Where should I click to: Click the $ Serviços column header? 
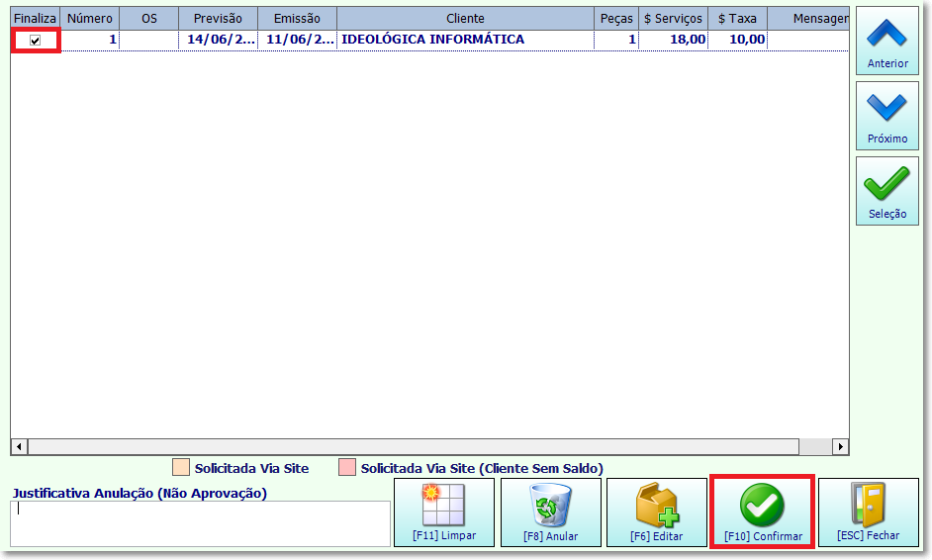674,19
